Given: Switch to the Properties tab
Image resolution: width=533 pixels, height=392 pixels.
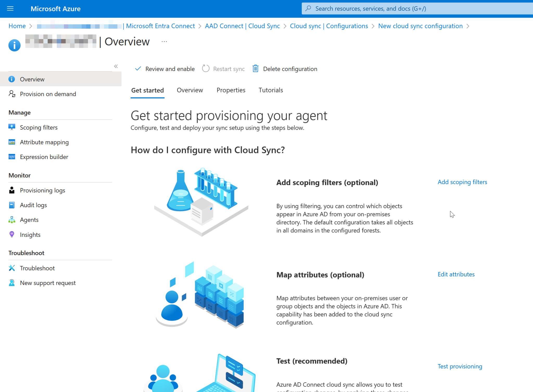Looking at the screenshot, I should (231, 90).
